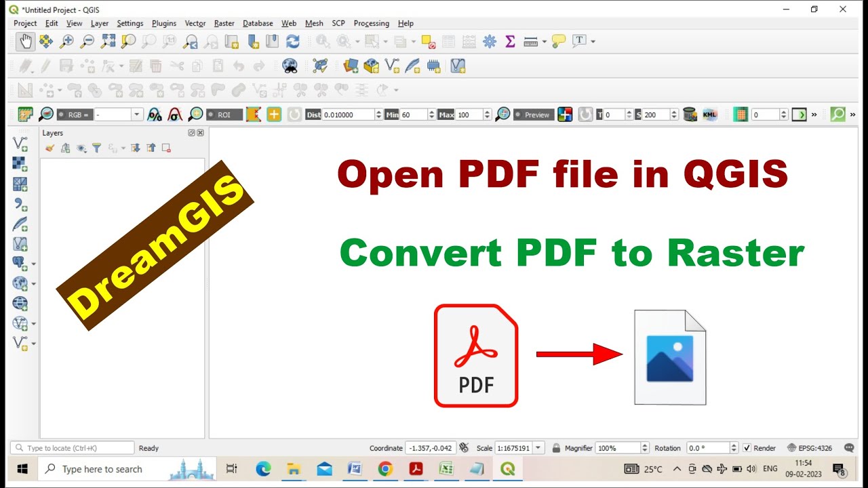Click Collapse All arrow in Layers panel
Screen dimensions: 868x488
click(151, 148)
